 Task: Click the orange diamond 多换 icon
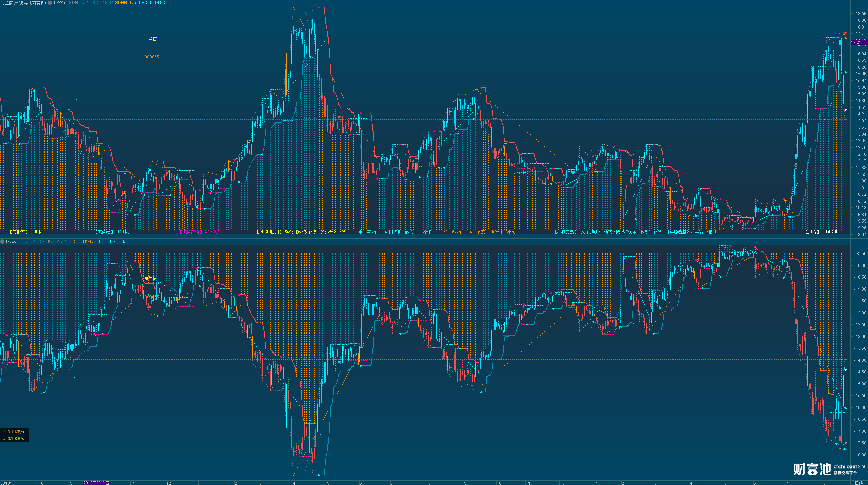(446, 232)
